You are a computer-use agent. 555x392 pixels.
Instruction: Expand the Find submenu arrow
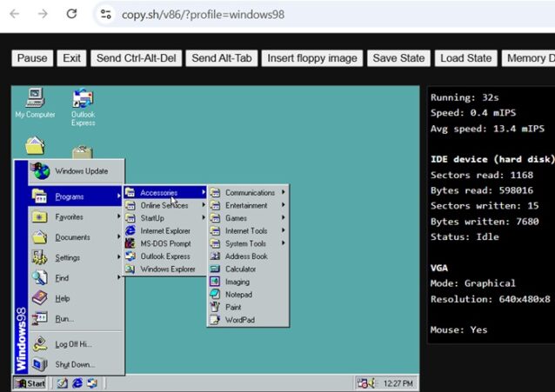click(119, 277)
